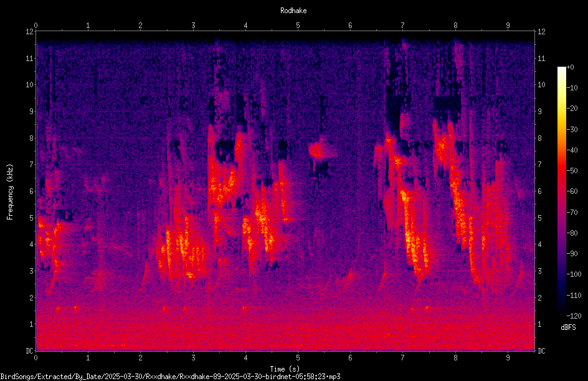
Task: Click the "7" tick on top time axis
Action: (x=403, y=25)
